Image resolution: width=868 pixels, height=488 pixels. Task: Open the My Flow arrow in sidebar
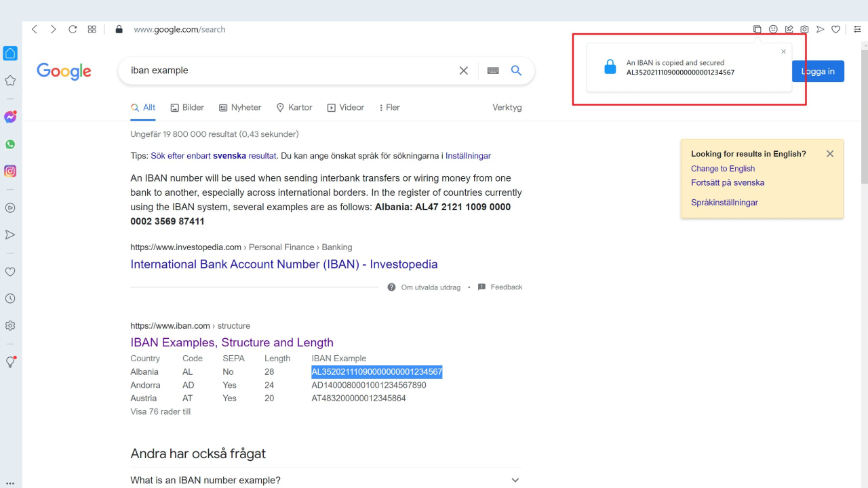tap(10, 235)
